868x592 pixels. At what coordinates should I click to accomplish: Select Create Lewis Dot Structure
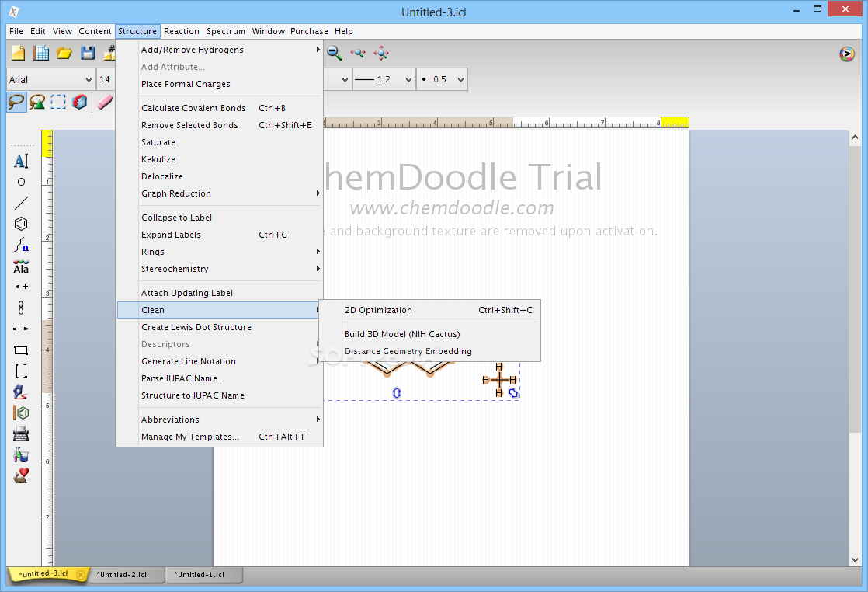[220, 327]
